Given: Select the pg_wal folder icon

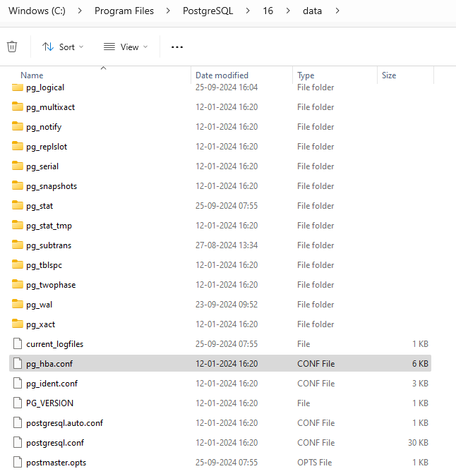Looking at the screenshot, I should 18,304.
